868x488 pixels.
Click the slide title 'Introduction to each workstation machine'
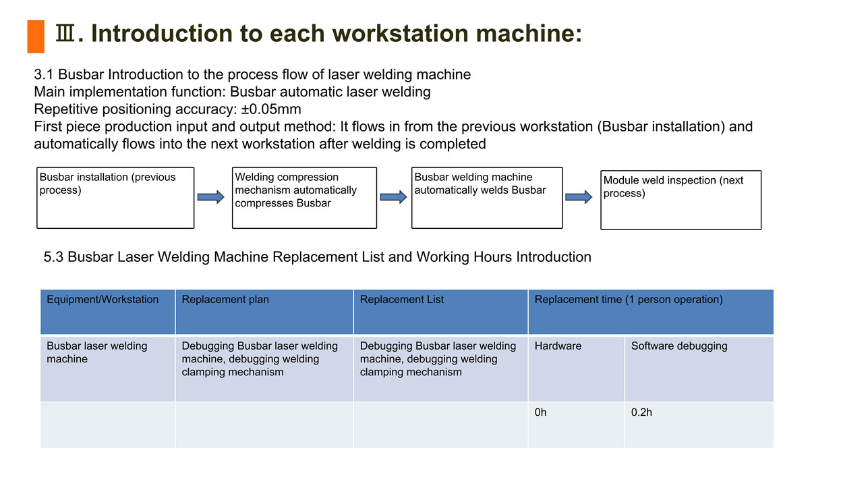coord(318,34)
